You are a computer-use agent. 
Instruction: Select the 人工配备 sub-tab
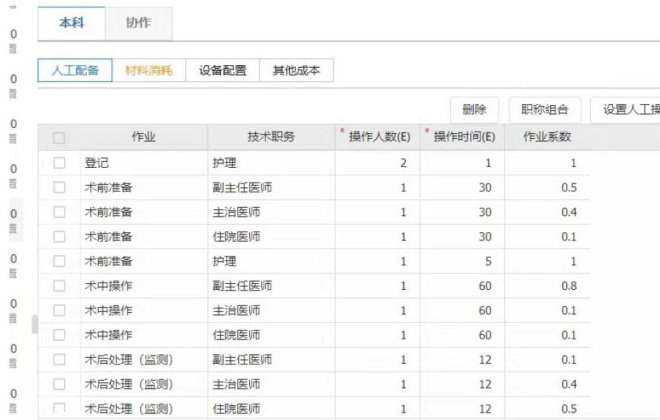tap(75, 71)
